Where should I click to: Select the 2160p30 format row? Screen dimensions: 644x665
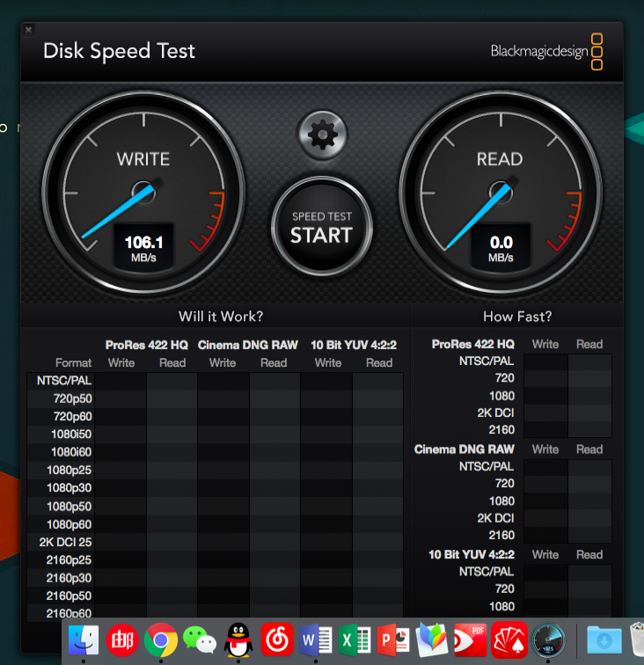pyautogui.click(x=215, y=578)
